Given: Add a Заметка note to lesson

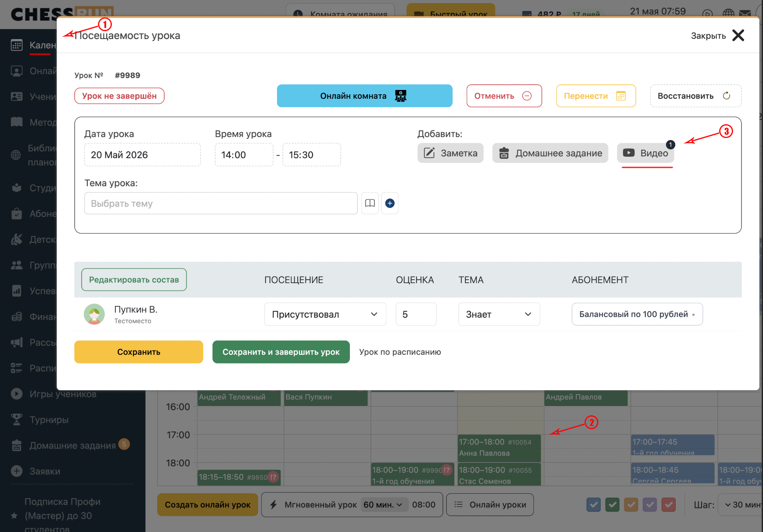Looking at the screenshot, I should click(450, 153).
